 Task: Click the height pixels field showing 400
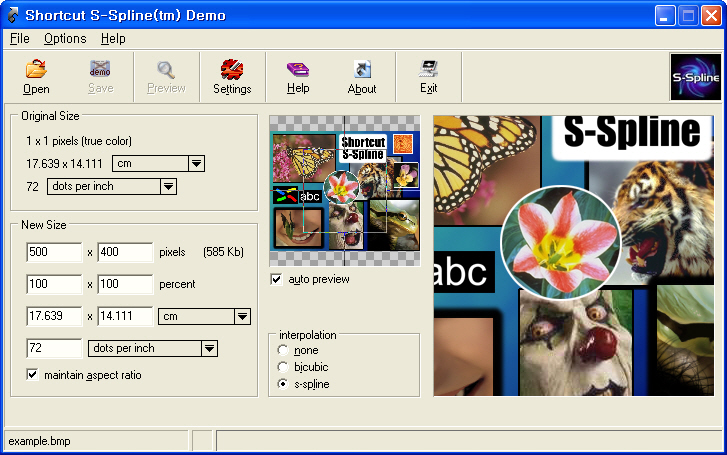(x=125, y=252)
